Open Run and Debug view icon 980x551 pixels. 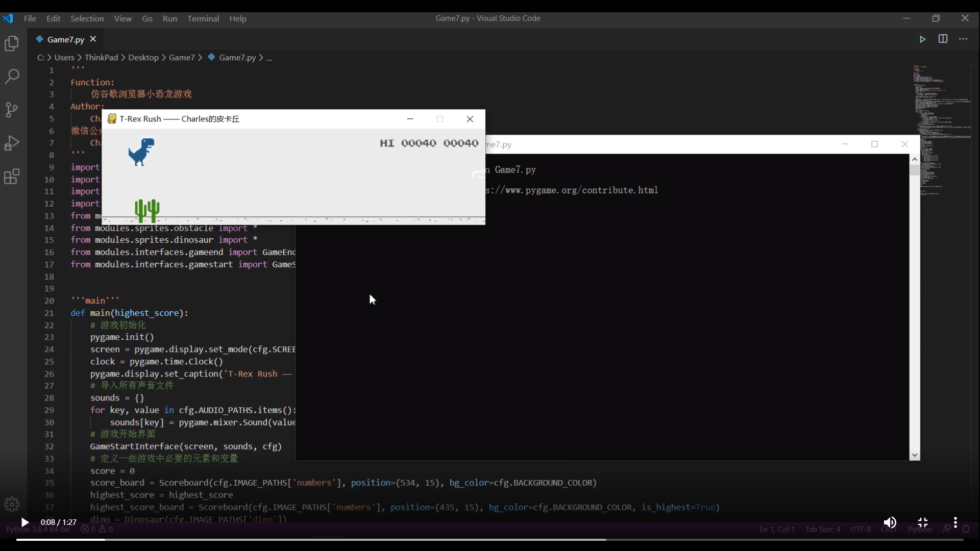point(12,143)
